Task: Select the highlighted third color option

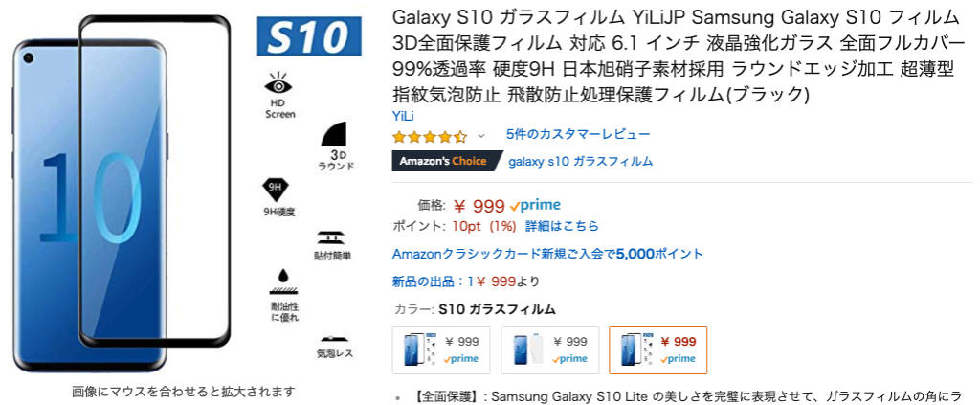Action: coord(658,349)
